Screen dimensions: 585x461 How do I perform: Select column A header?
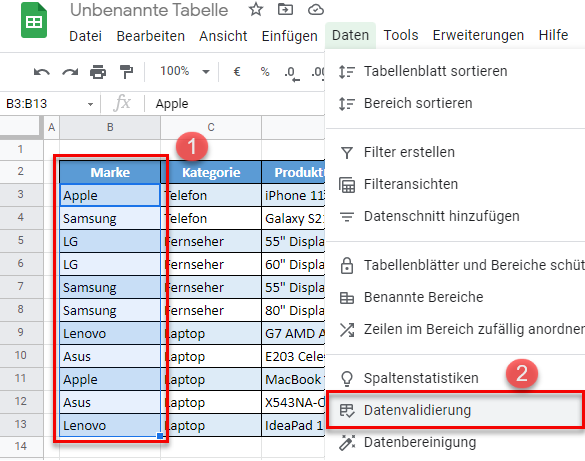[51, 128]
